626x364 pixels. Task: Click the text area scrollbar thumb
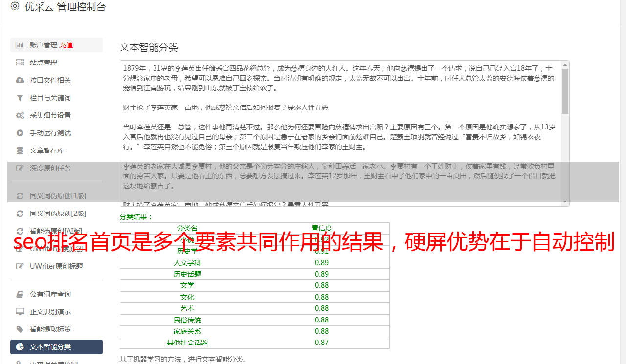pos(565,91)
